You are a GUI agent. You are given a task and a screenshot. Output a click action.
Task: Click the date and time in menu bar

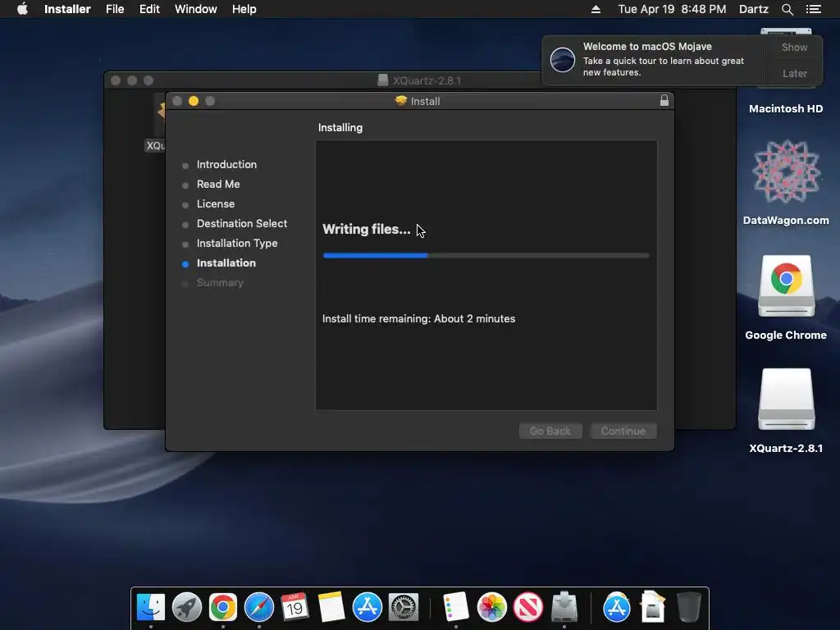tap(672, 9)
